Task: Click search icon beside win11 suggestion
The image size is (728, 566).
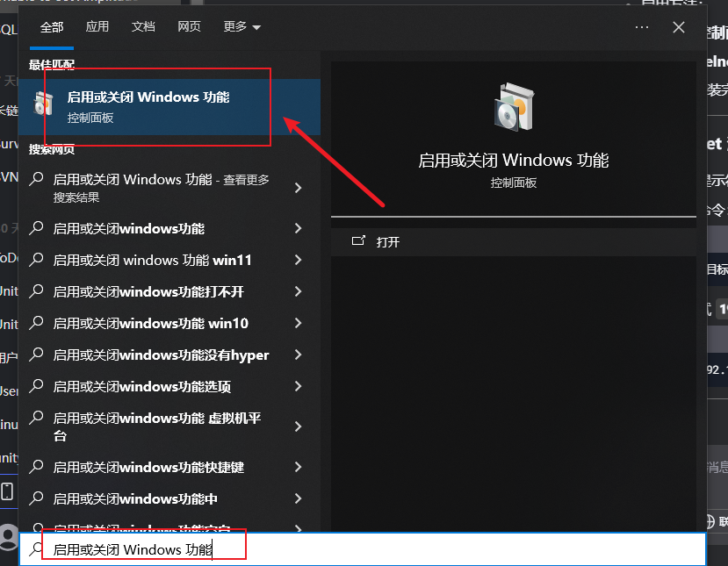Action: (x=36, y=260)
